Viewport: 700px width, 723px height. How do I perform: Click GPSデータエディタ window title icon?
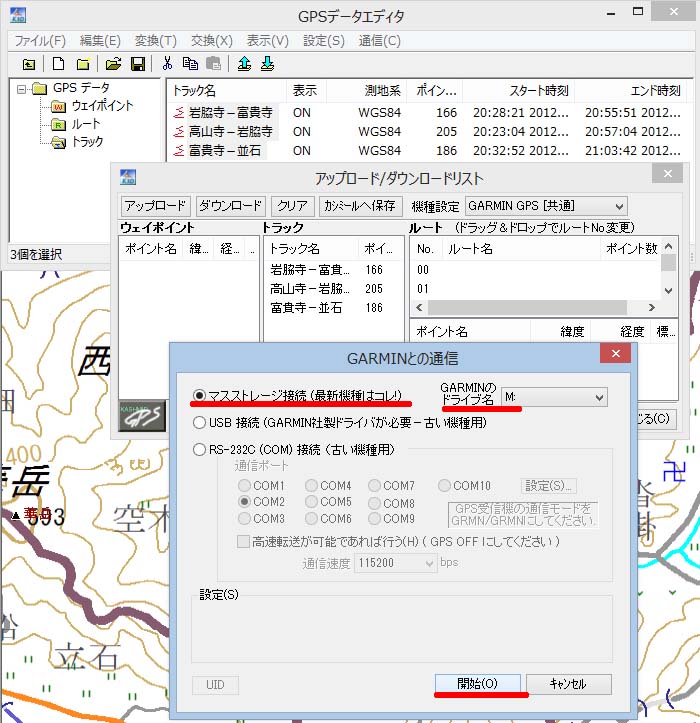click(18, 16)
